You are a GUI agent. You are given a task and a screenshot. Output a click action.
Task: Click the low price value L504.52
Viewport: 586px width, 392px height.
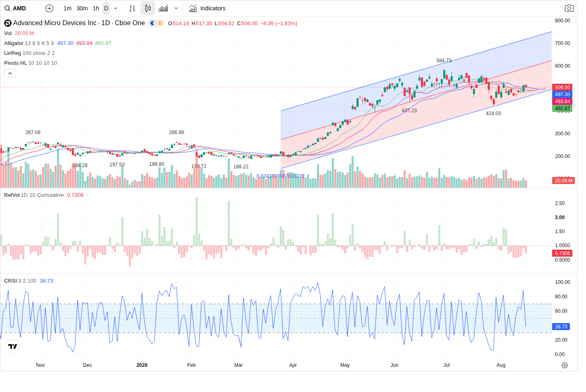[224, 24]
